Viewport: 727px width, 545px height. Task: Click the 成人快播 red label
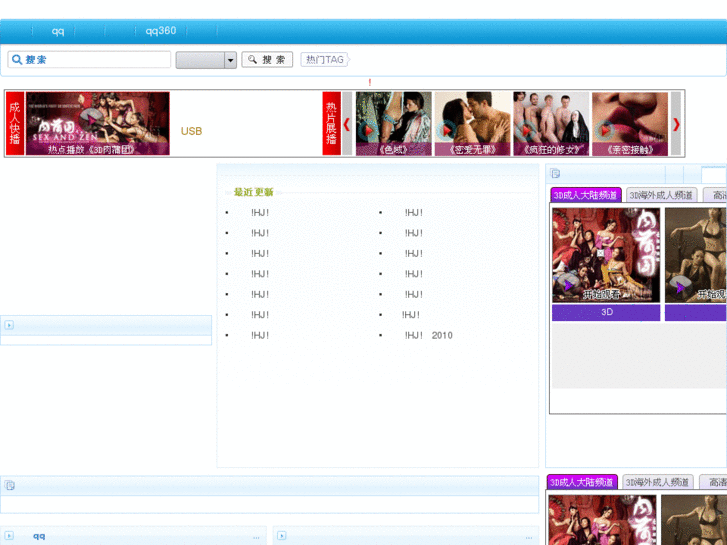[x=15, y=123]
